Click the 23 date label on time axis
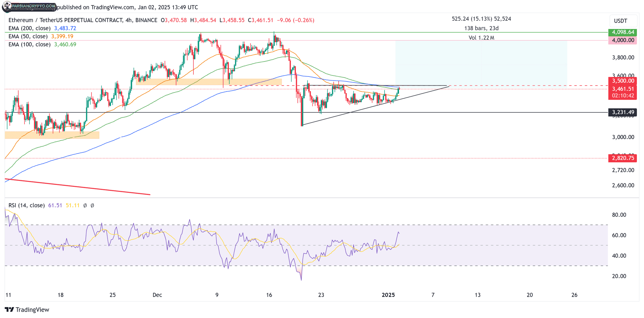 click(321, 295)
